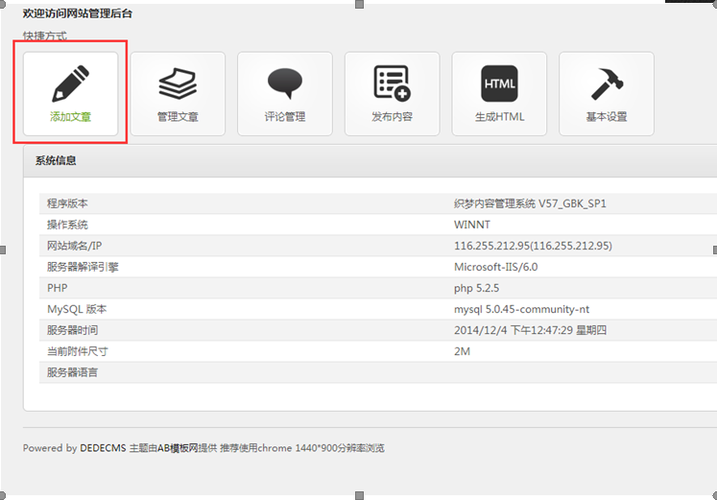The image size is (717, 500).
Task: Select the 服务器语言 row label
Action: click(72, 372)
